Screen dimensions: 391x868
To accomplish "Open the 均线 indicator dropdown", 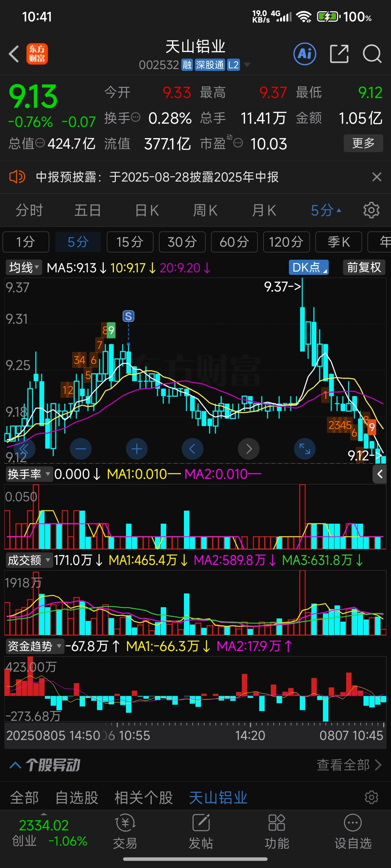I will point(24,267).
